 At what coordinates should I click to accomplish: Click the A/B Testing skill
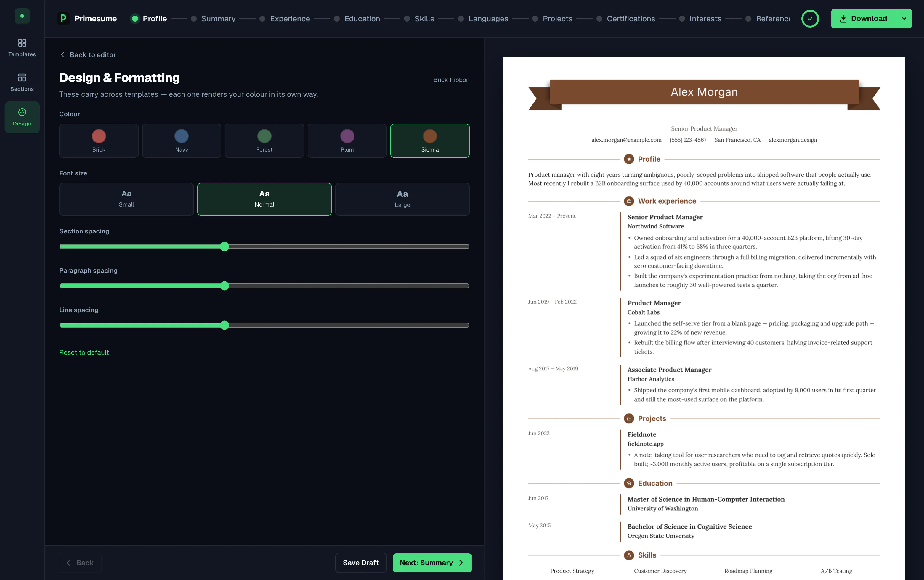coord(836,571)
